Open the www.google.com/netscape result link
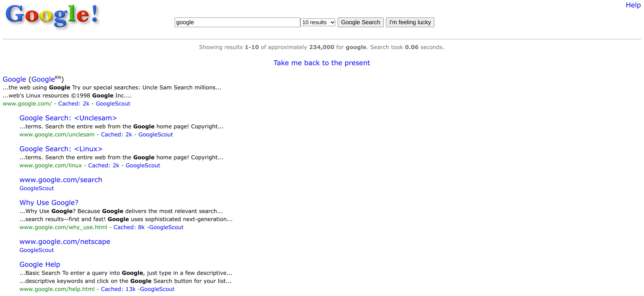Image resolution: width=644 pixels, height=296 pixels. 65,242
